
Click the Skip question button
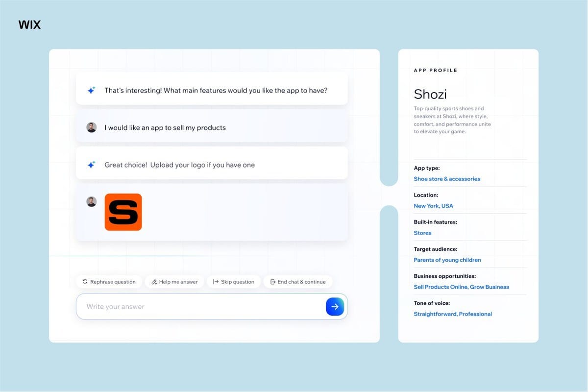(234, 282)
